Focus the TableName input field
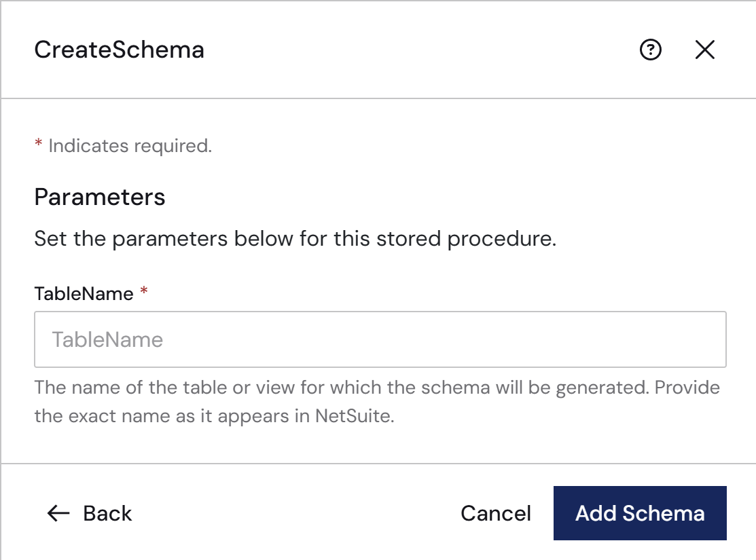The image size is (756, 560). pyautogui.click(x=380, y=339)
